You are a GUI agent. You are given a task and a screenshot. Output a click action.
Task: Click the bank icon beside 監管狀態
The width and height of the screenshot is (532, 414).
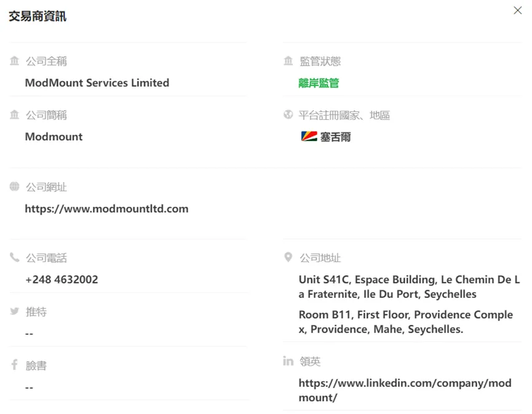[x=288, y=61]
